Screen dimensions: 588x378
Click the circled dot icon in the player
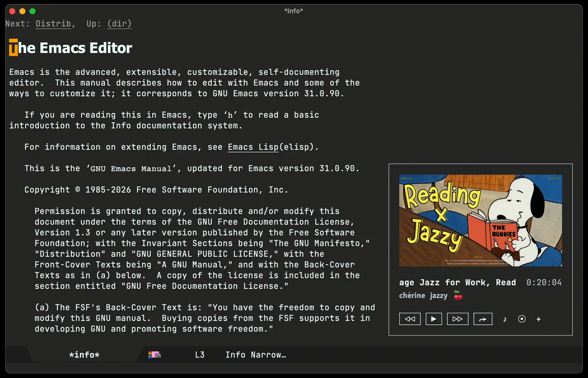[x=522, y=319]
